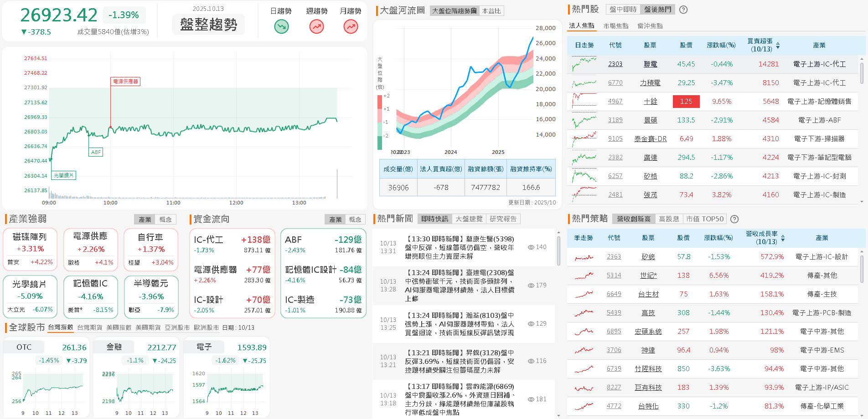The height and width of the screenshot is (419, 868).
Task: Open the 聯電 daily trend mini chart
Action: (584, 64)
